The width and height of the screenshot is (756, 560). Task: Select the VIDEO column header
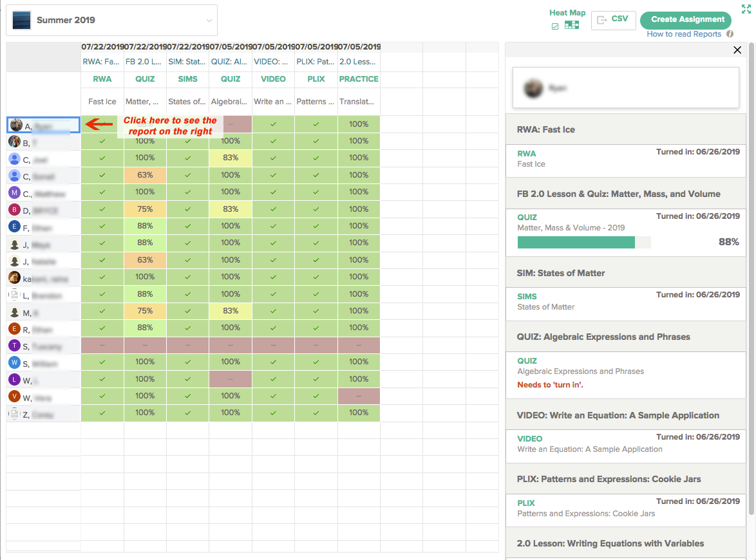tap(273, 79)
